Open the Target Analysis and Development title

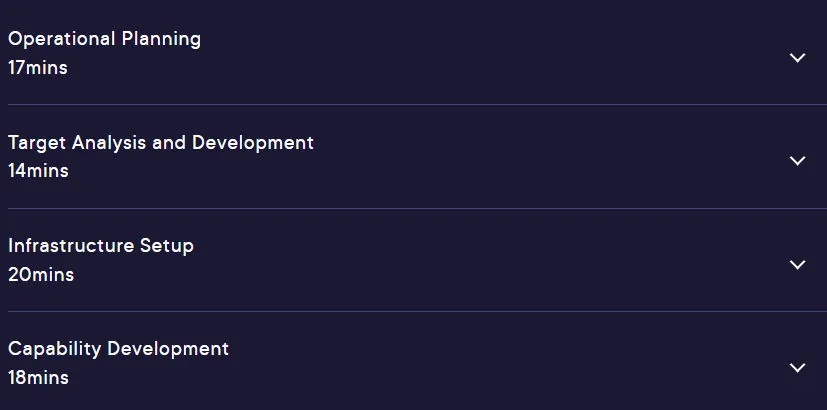click(x=161, y=142)
